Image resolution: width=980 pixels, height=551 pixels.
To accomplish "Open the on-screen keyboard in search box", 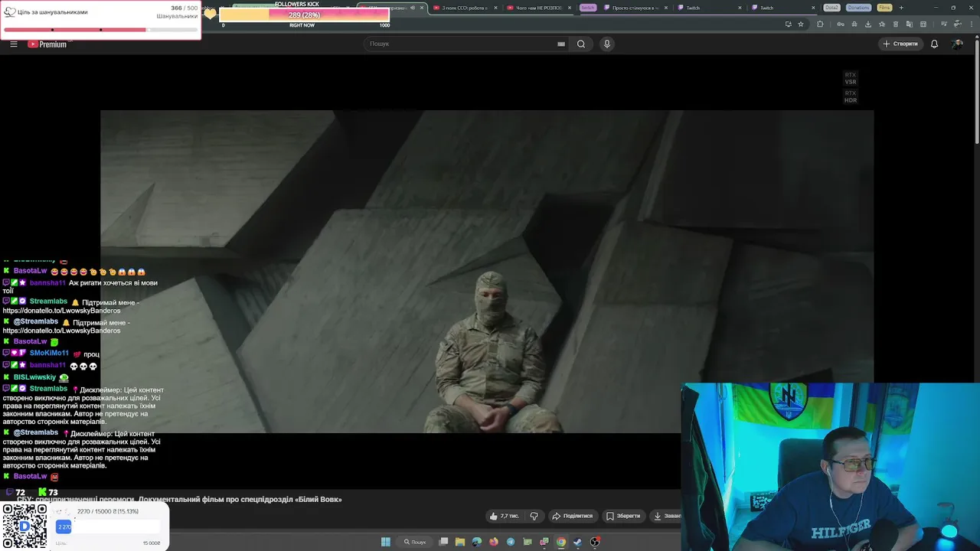I will click(x=561, y=44).
